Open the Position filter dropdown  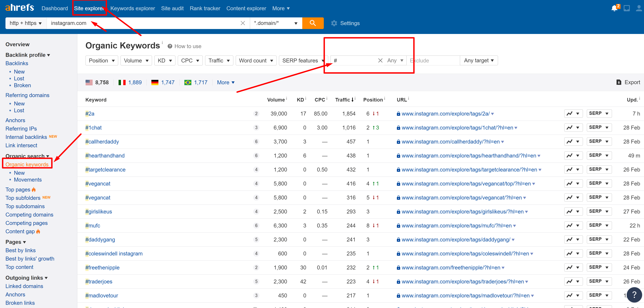pyautogui.click(x=101, y=60)
